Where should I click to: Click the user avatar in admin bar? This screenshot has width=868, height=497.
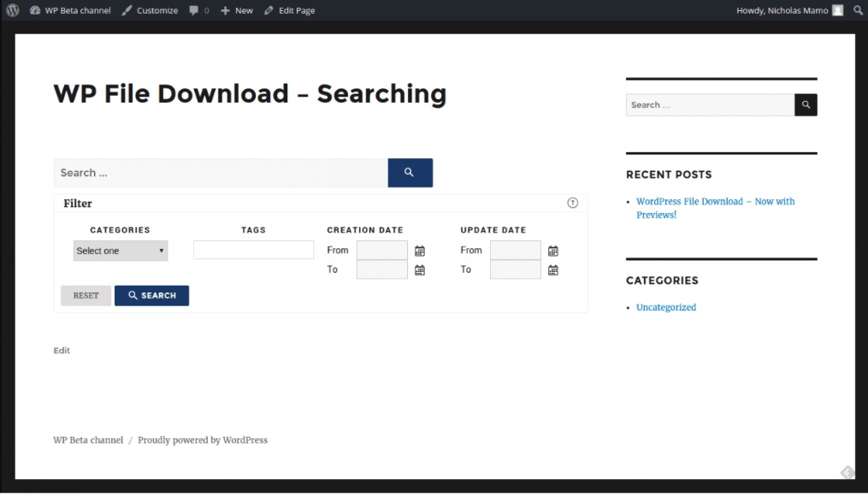pos(837,10)
